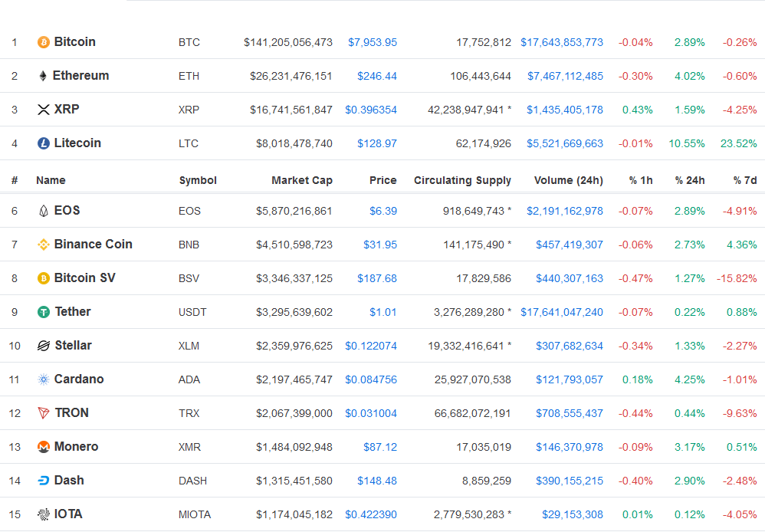765x532 pixels.
Task: Click the IOTA logo icon
Action: point(44,514)
